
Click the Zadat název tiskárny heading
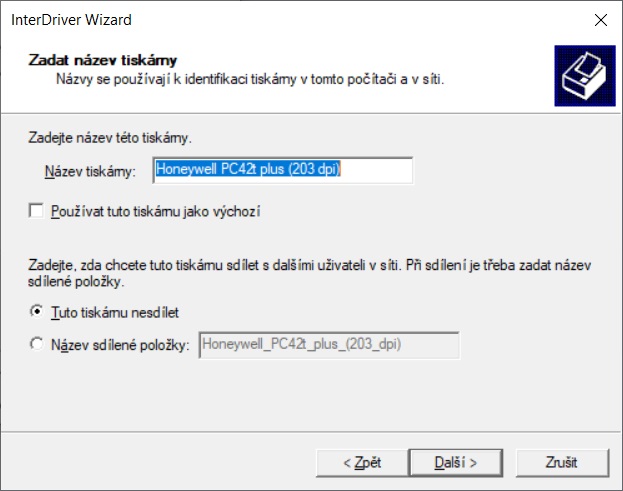tap(103, 60)
